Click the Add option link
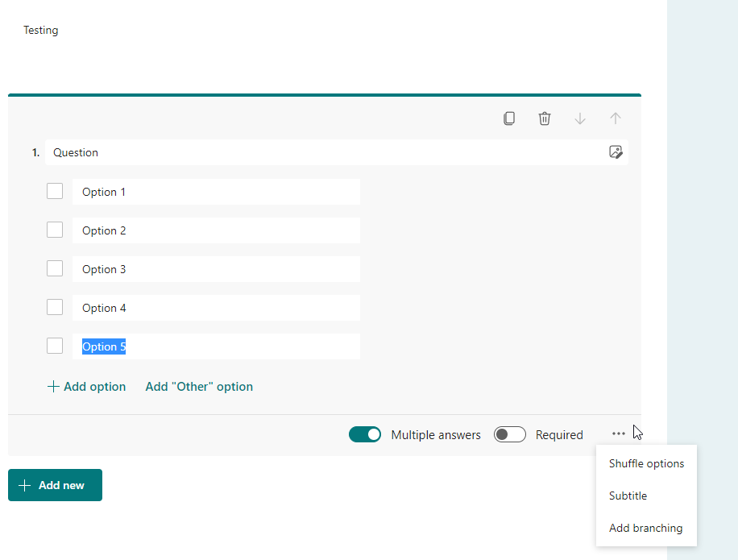This screenshot has width=738, height=560. [86, 386]
